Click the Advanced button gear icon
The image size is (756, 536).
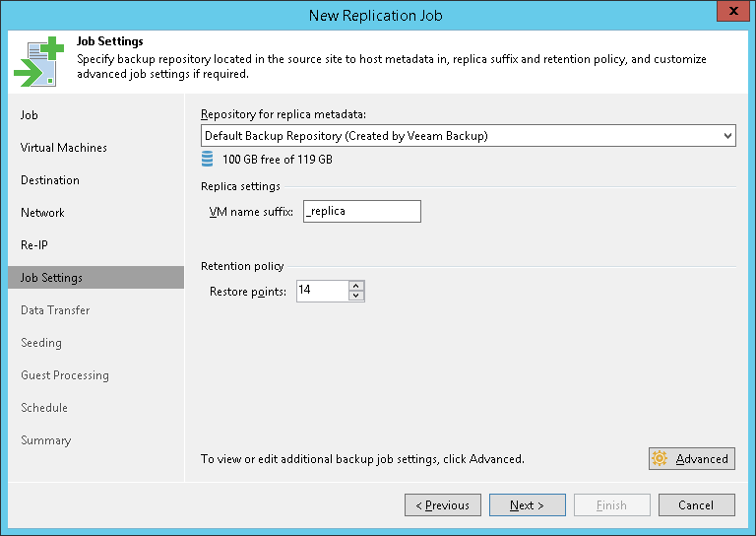click(660, 458)
